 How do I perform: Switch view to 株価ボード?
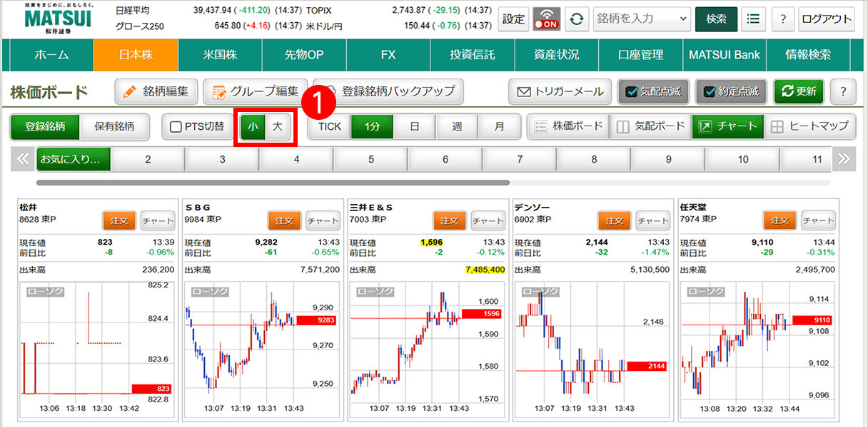(x=568, y=126)
